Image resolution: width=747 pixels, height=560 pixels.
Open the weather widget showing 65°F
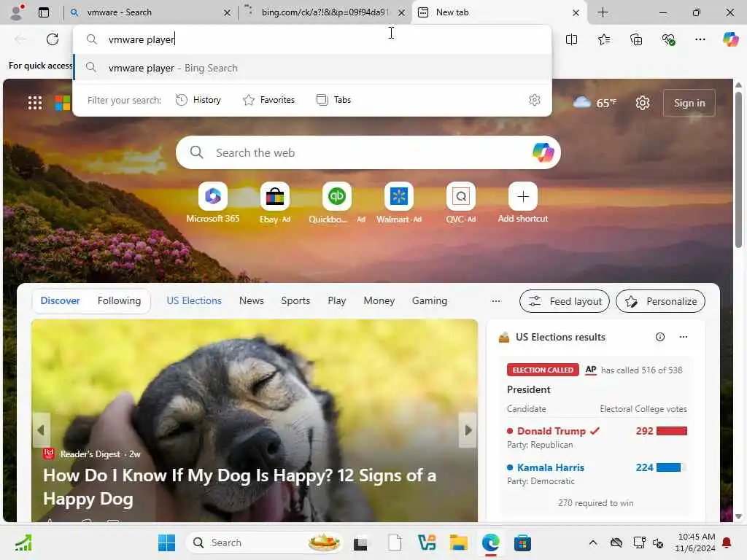tap(595, 103)
